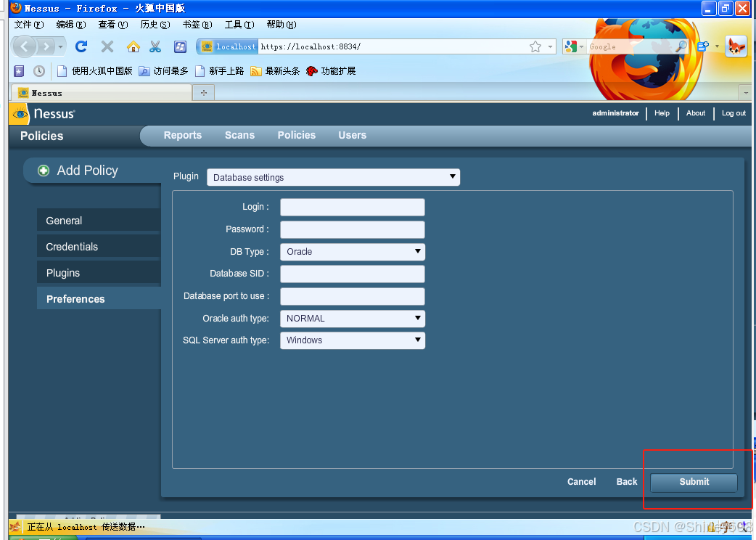Open the 新手上路 bookmark

point(219,71)
